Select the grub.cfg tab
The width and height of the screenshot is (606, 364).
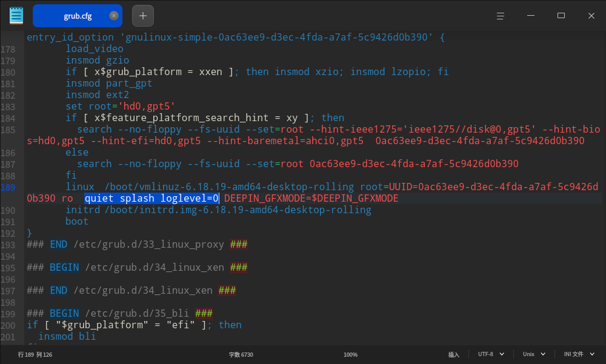[x=73, y=16]
